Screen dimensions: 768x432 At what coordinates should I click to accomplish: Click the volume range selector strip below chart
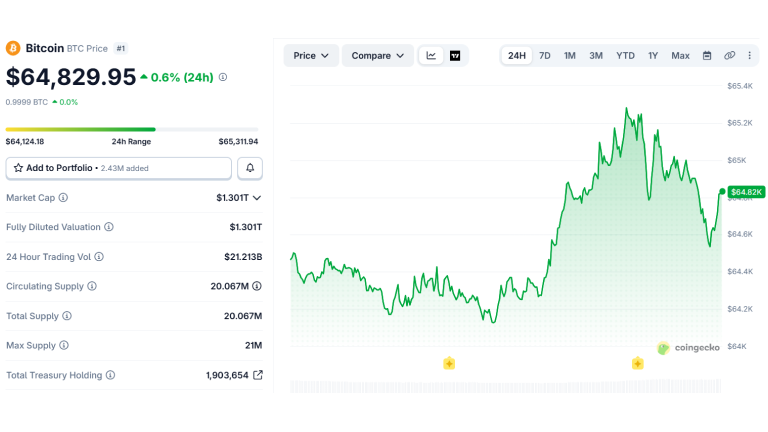505,386
